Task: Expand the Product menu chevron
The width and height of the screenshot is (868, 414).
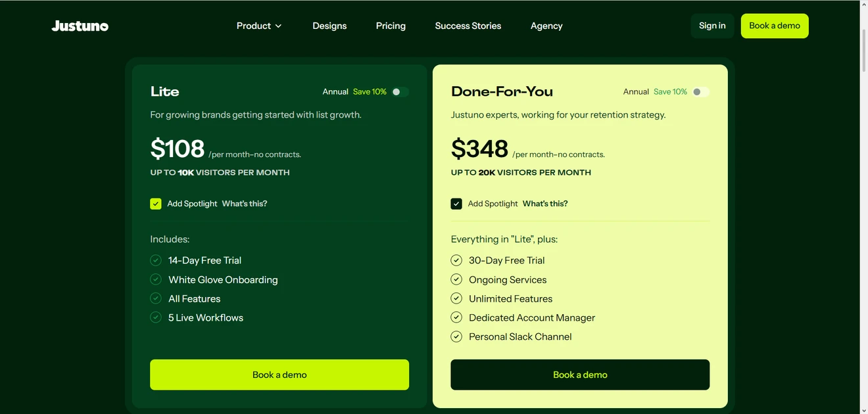Action: point(278,26)
